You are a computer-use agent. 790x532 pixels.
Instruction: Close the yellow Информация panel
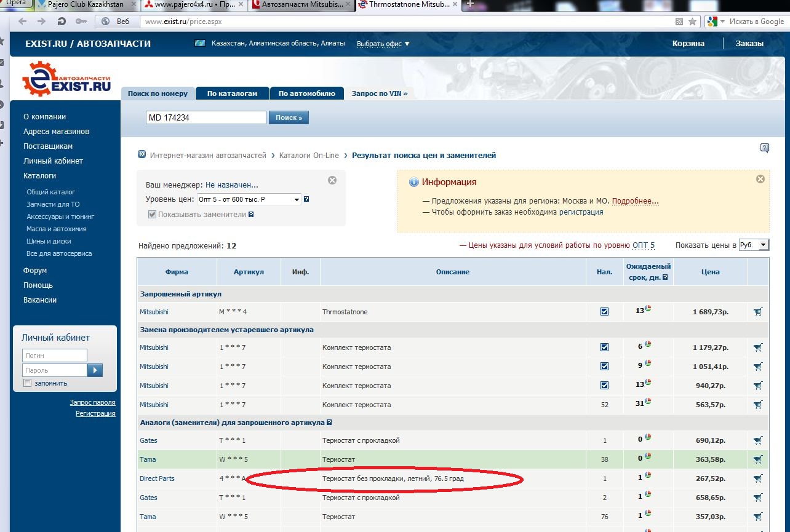760,179
